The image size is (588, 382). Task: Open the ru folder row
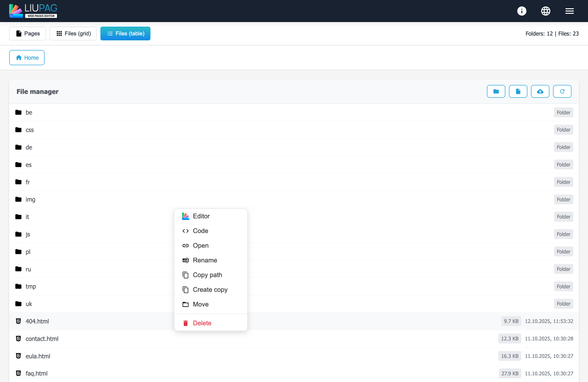pyautogui.click(x=294, y=269)
